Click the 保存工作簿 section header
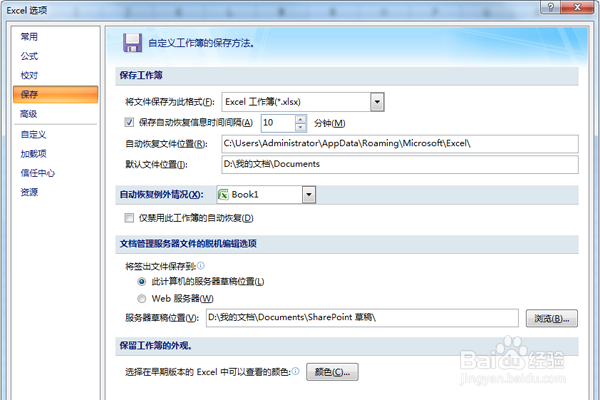 coord(141,75)
